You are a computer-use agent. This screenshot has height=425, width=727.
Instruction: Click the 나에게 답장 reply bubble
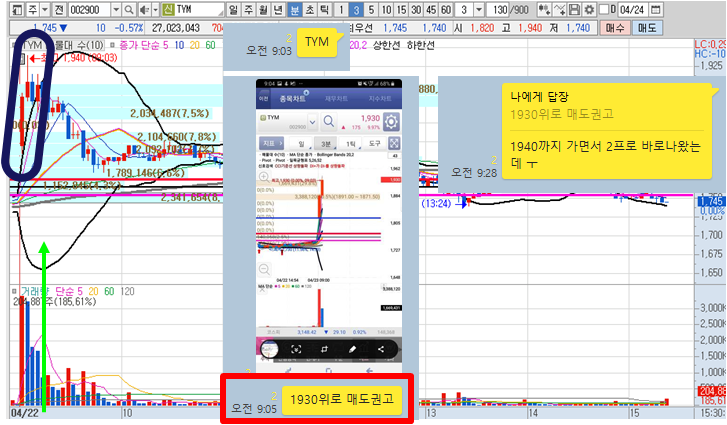pos(607,131)
